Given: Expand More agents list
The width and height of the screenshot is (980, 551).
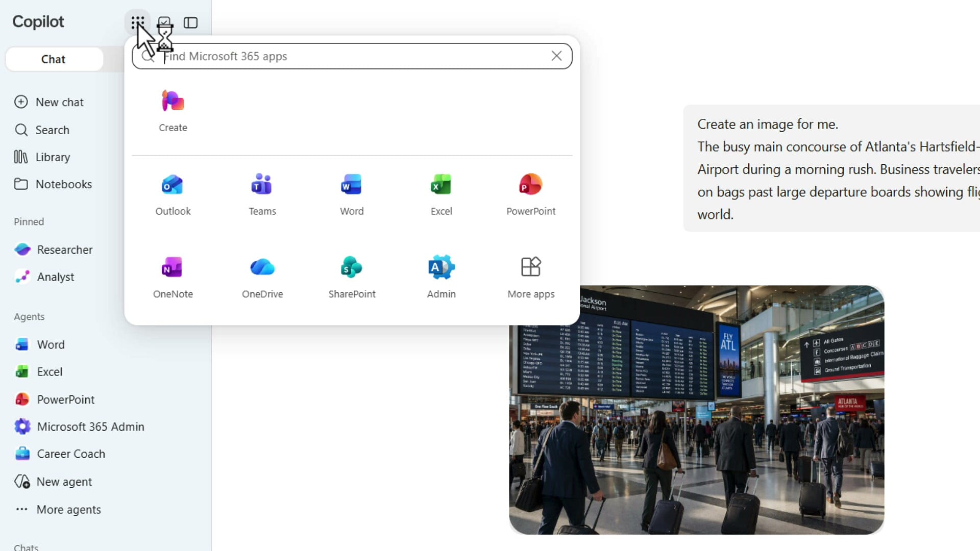Looking at the screenshot, I should point(58,509).
